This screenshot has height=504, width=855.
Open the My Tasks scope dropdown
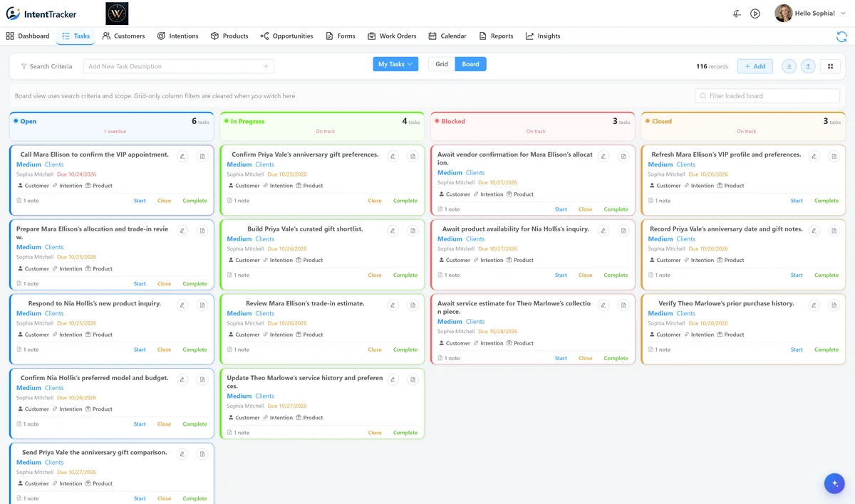pyautogui.click(x=395, y=64)
